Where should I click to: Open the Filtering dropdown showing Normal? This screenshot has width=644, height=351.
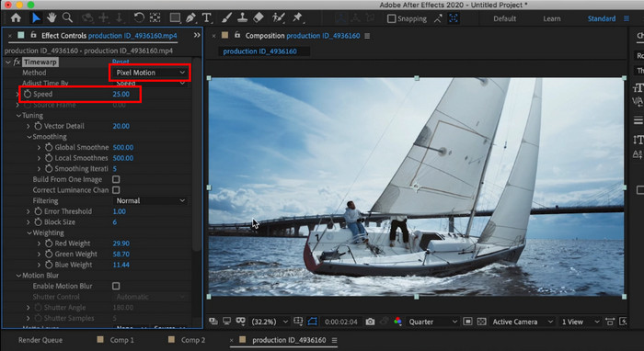pyautogui.click(x=150, y=200)
